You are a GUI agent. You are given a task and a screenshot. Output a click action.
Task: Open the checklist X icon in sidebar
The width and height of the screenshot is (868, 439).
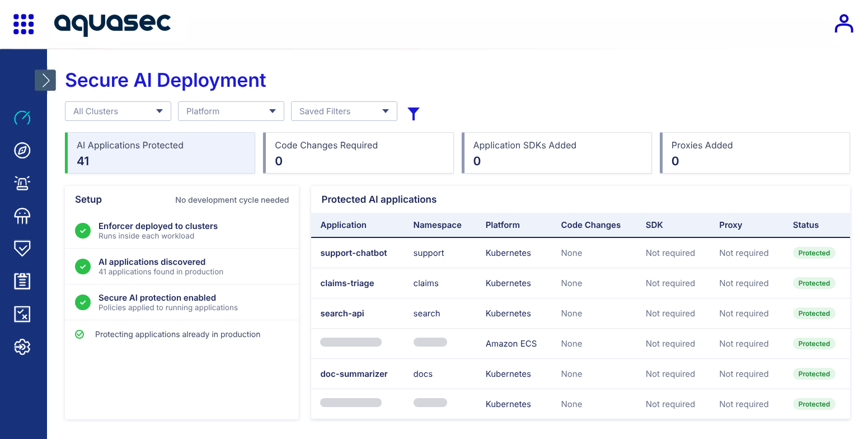pos(22,314)
